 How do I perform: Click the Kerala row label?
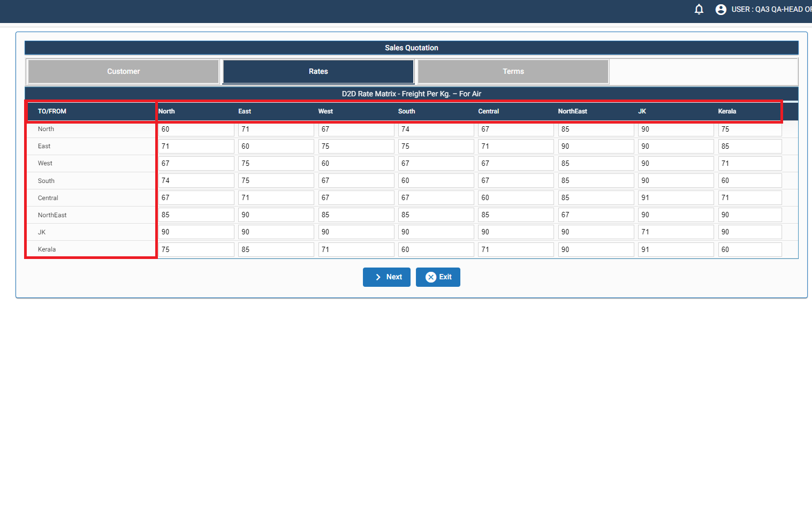47,249
